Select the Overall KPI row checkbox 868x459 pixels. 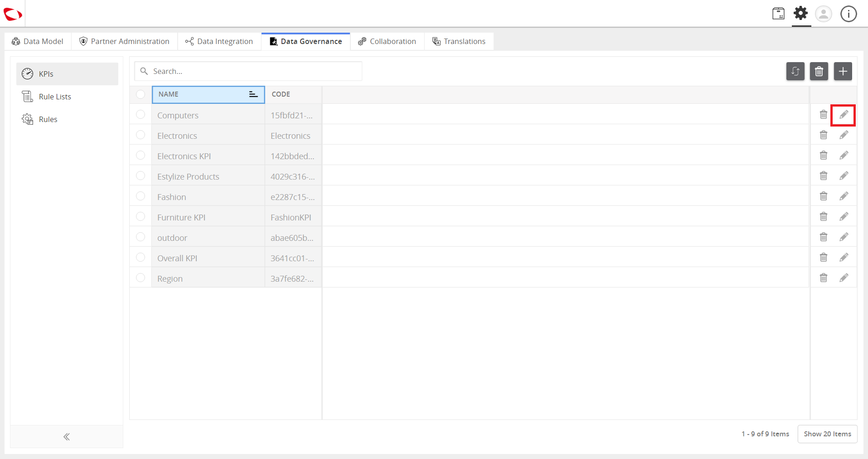point(141,257)
